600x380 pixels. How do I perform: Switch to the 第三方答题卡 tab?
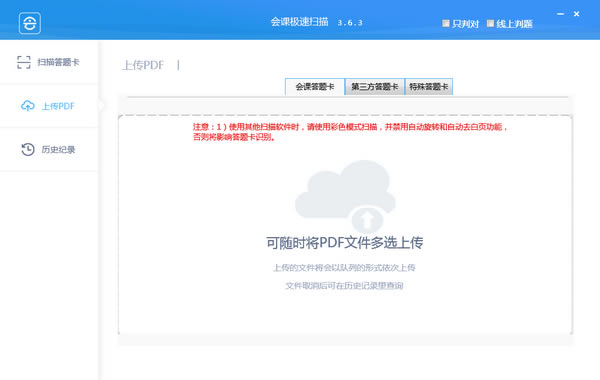tap(375, 86)
